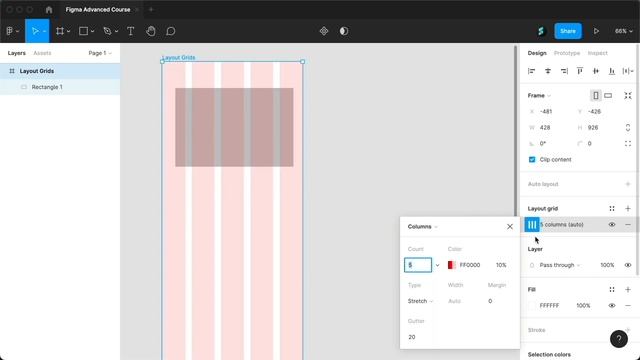Toggle Clip content checkbox
Screen dimensions: 640x360
point(532,160)
